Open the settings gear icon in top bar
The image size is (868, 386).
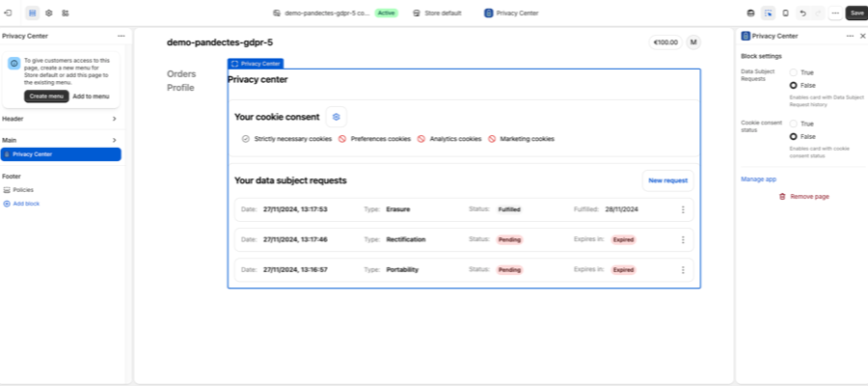point(49,13)
